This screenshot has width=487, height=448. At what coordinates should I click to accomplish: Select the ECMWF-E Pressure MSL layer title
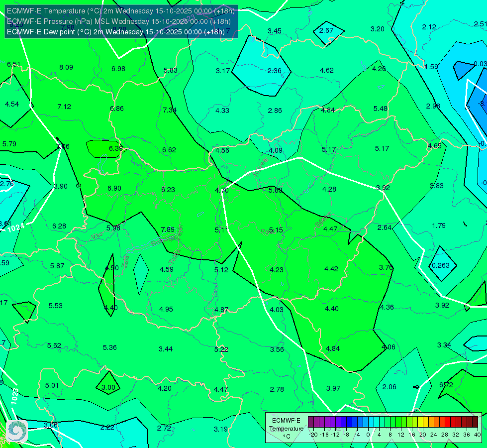click(x=119, y=21)
